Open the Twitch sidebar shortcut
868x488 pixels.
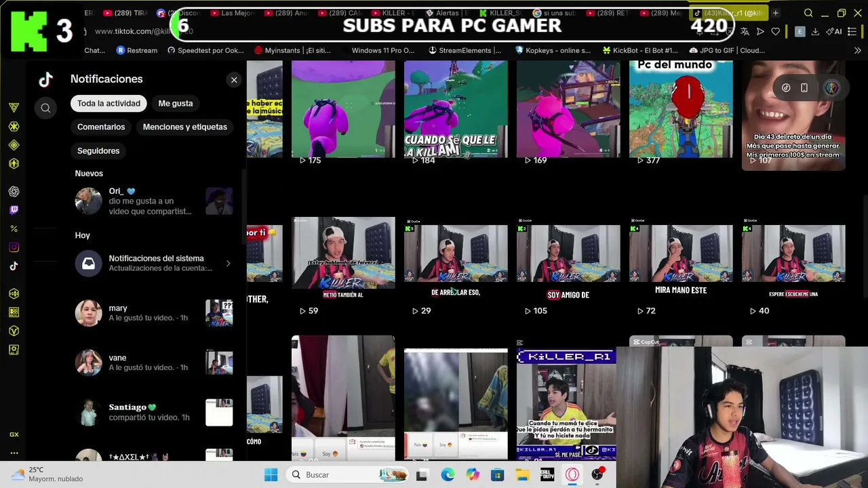coord(14,210)
